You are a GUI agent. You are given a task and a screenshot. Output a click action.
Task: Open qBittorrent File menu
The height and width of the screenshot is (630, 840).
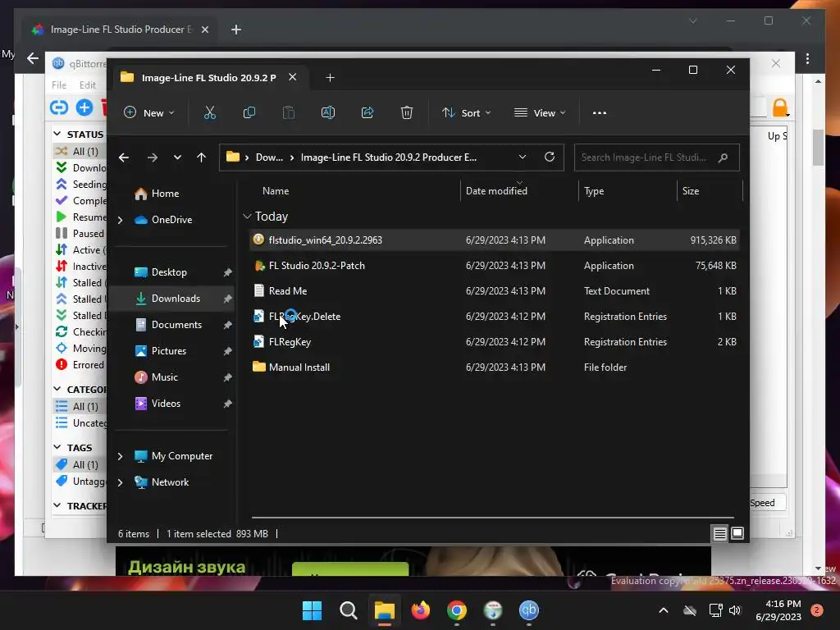click(59, 84)
